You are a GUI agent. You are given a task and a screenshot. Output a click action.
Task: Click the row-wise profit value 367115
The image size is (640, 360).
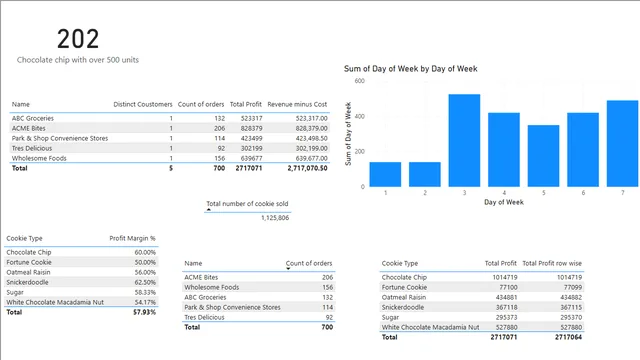click(571, 307)
